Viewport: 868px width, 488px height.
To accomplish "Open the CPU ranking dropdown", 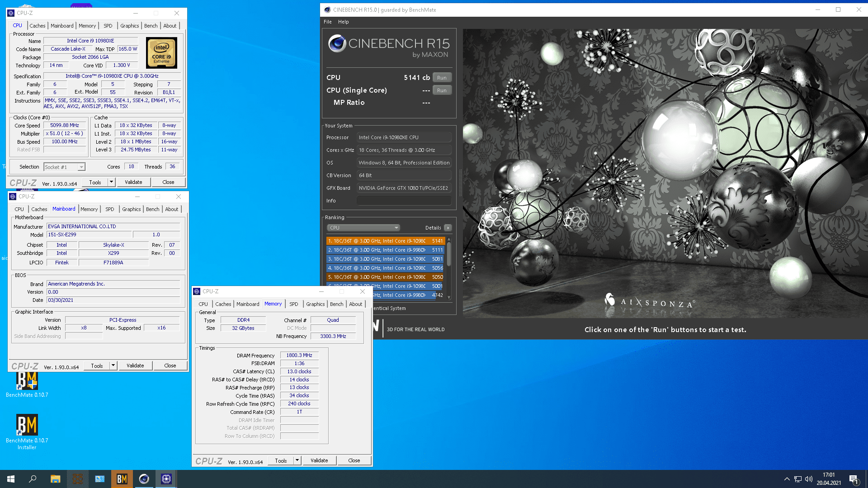I will pos(363,228).
